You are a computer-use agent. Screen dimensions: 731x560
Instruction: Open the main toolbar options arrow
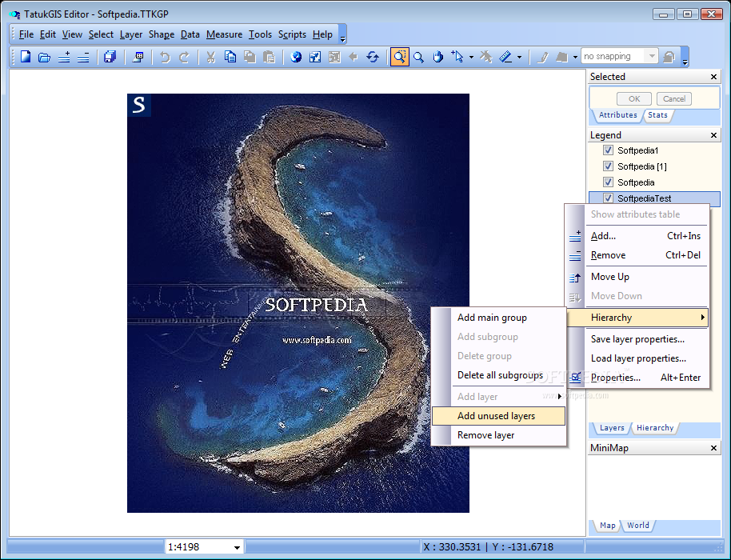[x=685, y=57]
